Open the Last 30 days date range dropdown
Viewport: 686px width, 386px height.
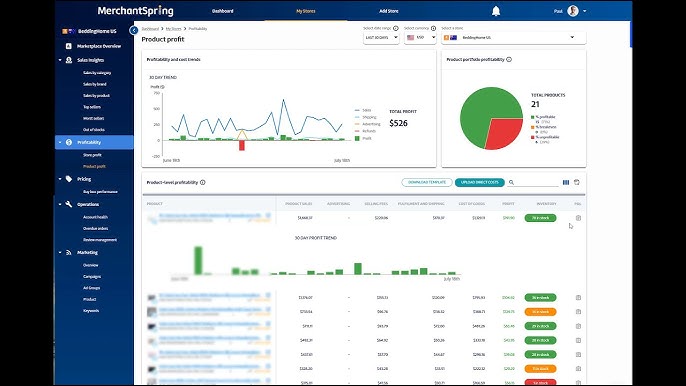pyautogui.click(x=381, y=38)
